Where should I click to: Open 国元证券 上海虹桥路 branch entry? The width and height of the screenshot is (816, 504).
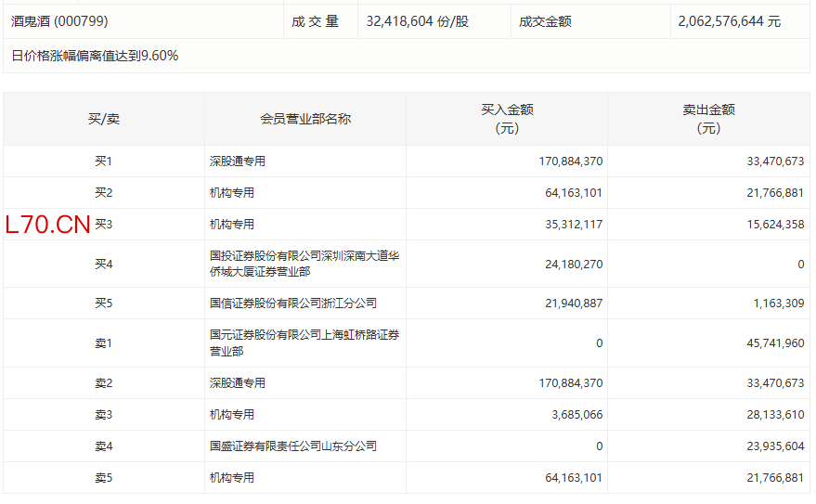(x=304, y=342)
